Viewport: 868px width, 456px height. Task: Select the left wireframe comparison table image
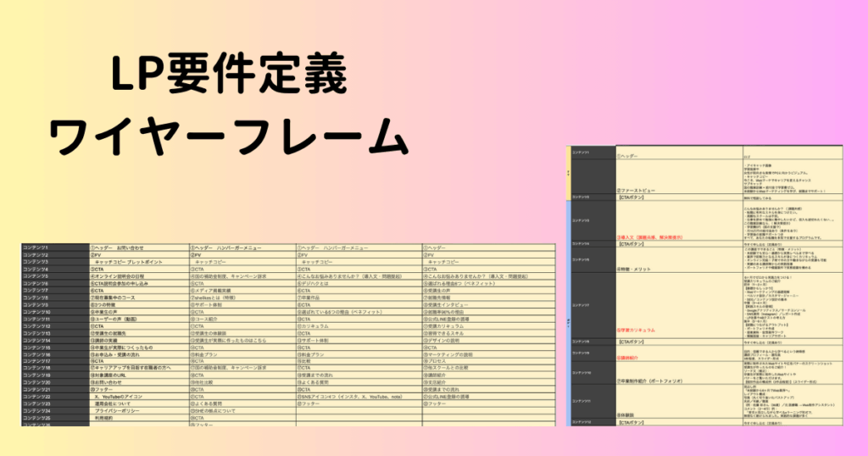[288, 335]
